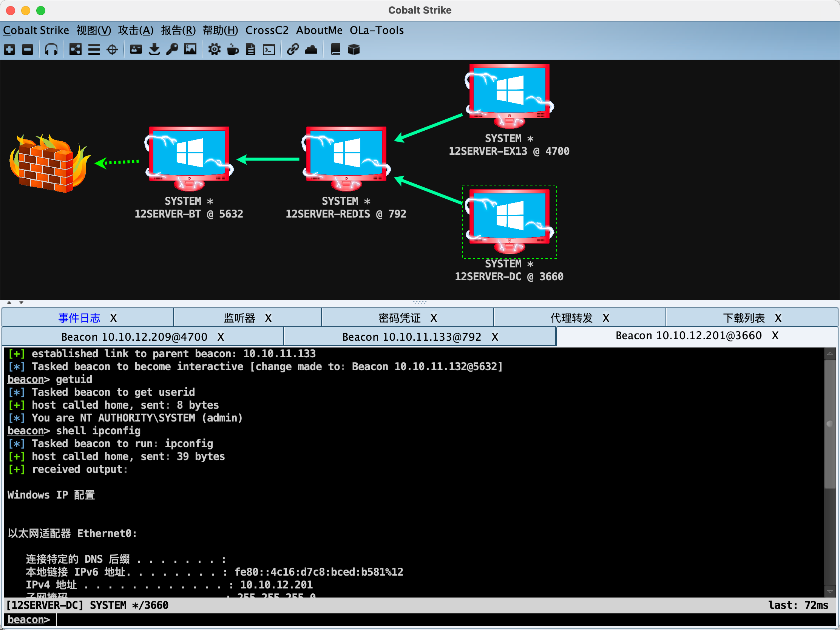Viewport: 840px width, 630px height.
Task: Click the plus new connection icon
Action: tap(9, 49)
